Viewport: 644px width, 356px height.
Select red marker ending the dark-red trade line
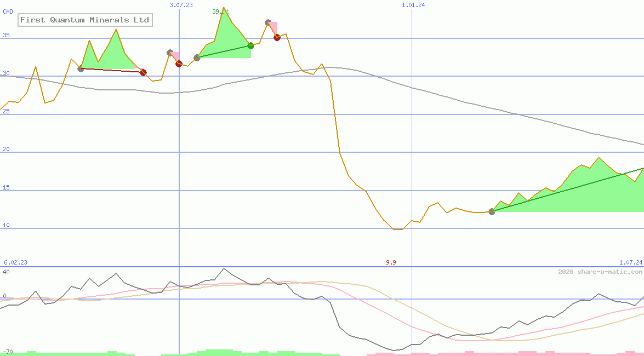pyautogui.click(x=143, y=72)
